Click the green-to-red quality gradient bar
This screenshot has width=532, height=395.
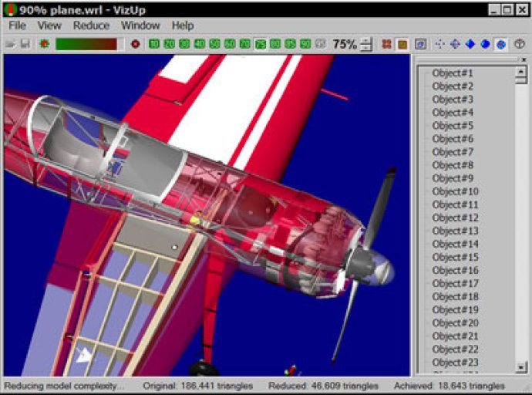coord(86,44)
